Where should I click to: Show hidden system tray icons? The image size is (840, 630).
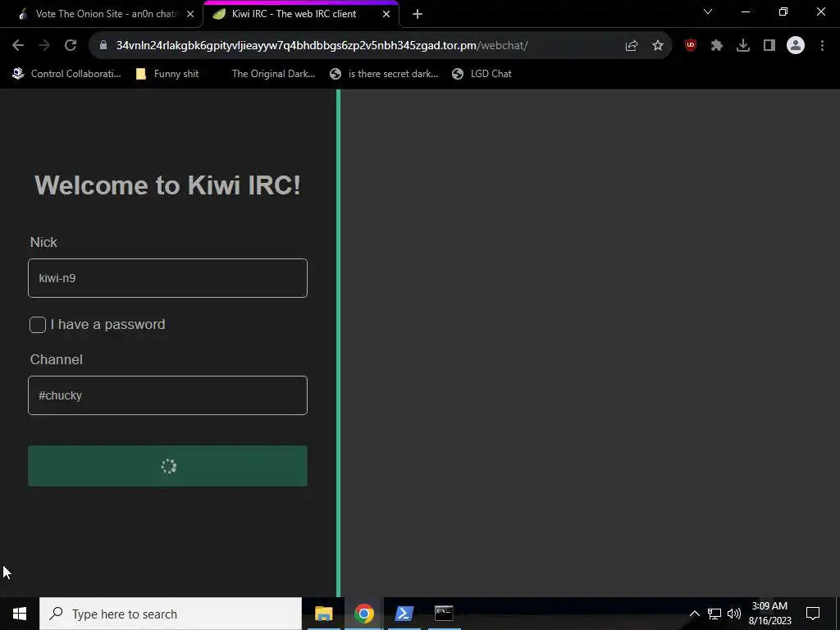coord(694,614)
